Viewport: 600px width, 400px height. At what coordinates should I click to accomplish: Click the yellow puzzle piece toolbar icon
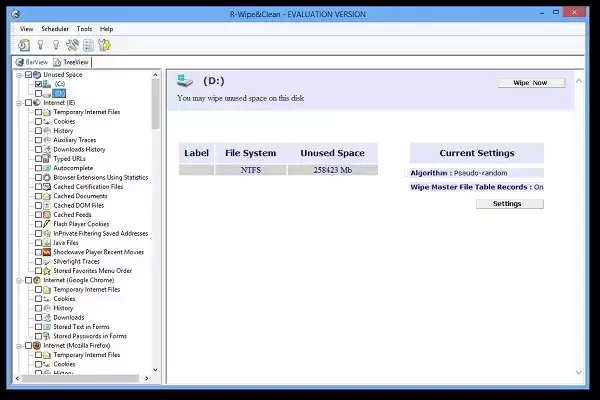coord(104,45)
